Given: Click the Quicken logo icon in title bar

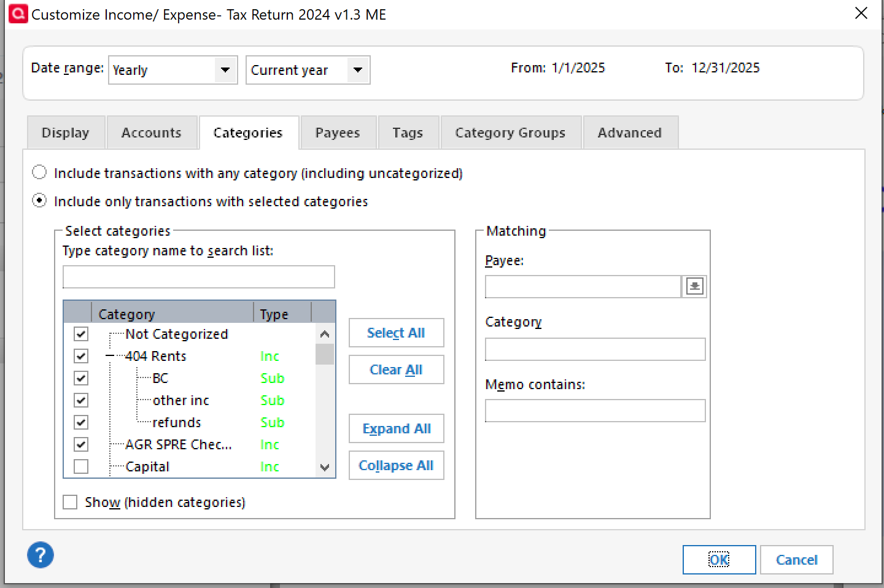Looking at the screenshot, I should point(18,14).
